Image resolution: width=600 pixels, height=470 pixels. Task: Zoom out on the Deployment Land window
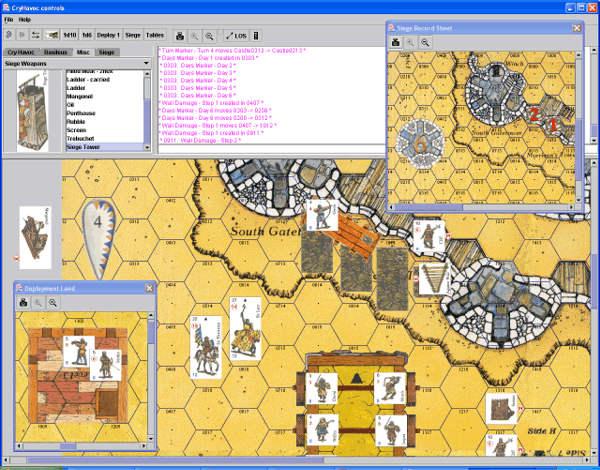[52, 303]
